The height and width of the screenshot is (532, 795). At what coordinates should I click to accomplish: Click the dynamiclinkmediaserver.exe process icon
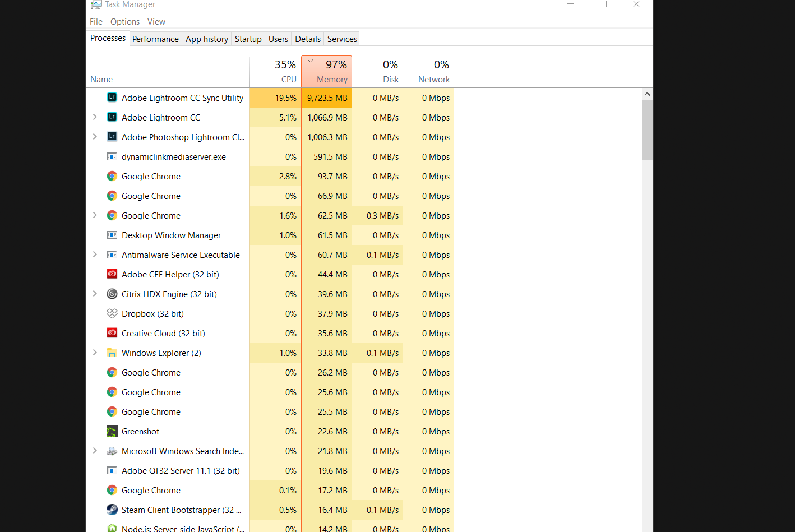coord(112,156)
